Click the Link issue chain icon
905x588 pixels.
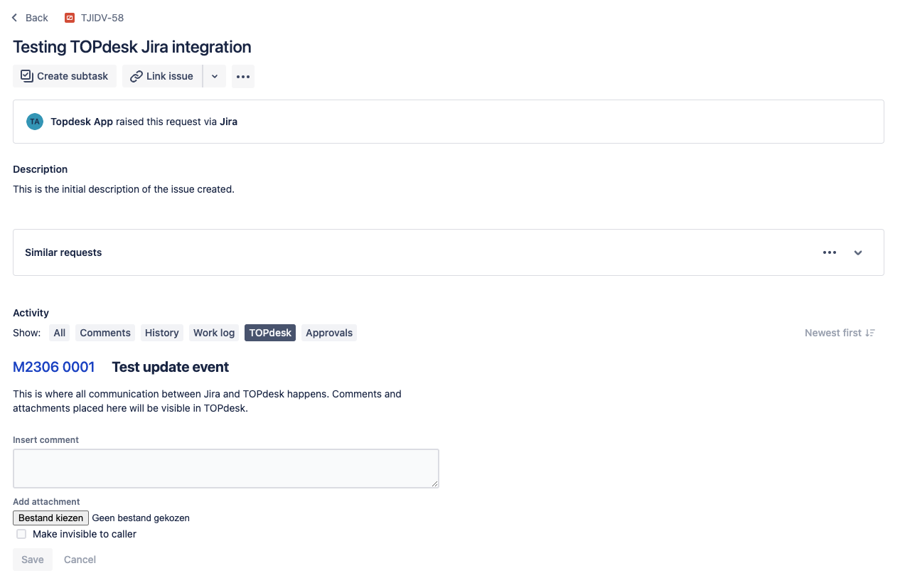136,76
